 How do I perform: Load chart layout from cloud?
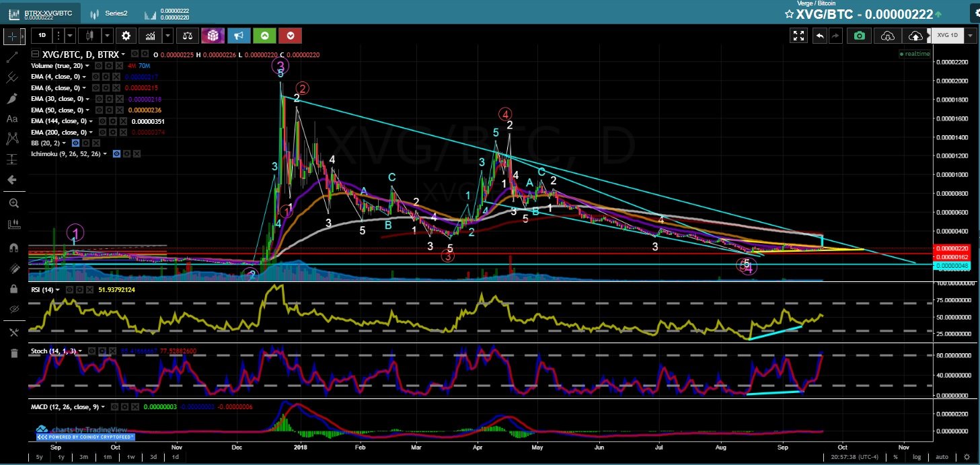tap(887, 36)
